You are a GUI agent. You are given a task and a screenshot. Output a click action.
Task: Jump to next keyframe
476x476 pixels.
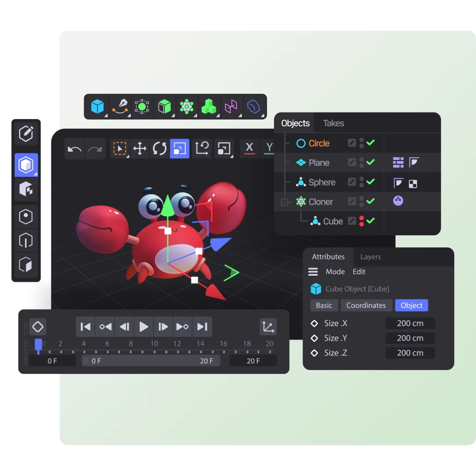182,326
